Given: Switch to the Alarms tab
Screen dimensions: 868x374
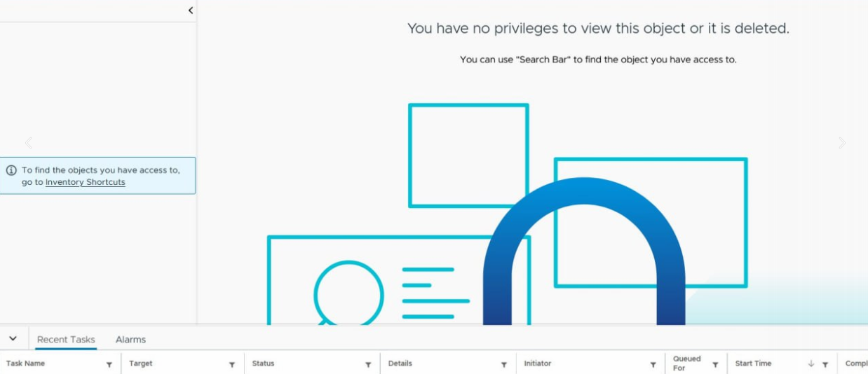Looking at the screenshot, I should [130, 340].
